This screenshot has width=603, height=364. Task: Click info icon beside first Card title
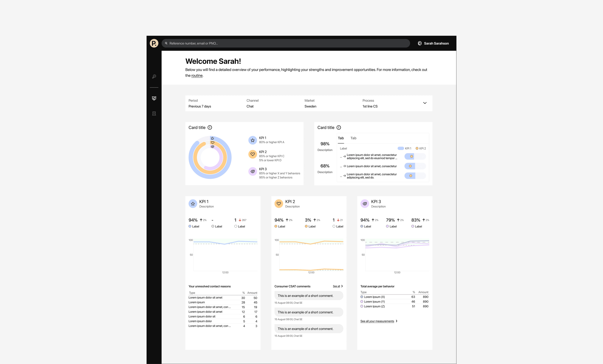[210, 127]
